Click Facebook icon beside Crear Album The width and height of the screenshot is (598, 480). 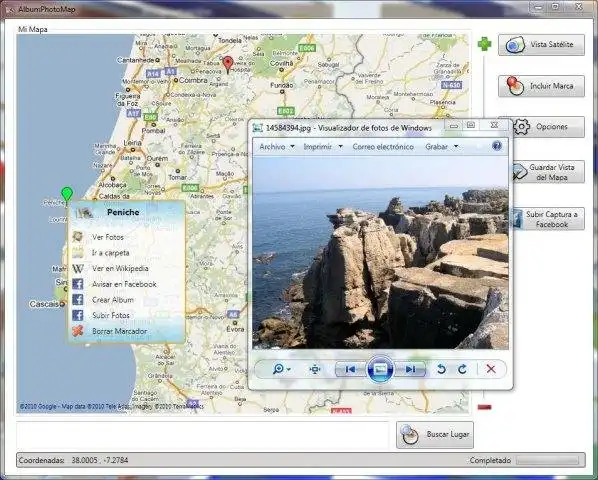pos(78,300)
